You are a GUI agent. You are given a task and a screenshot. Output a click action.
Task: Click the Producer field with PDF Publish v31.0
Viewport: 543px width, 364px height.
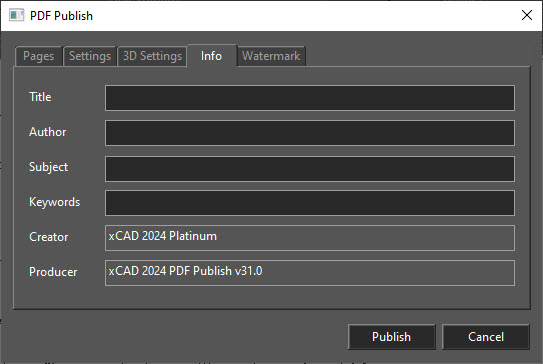point(310,273)
